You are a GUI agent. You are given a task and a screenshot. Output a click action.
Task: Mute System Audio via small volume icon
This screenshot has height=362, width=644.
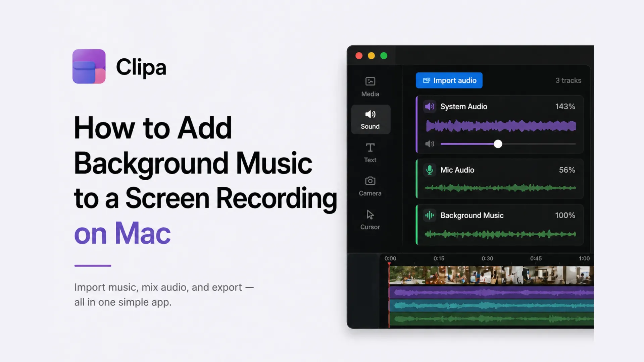pos(430,144)
